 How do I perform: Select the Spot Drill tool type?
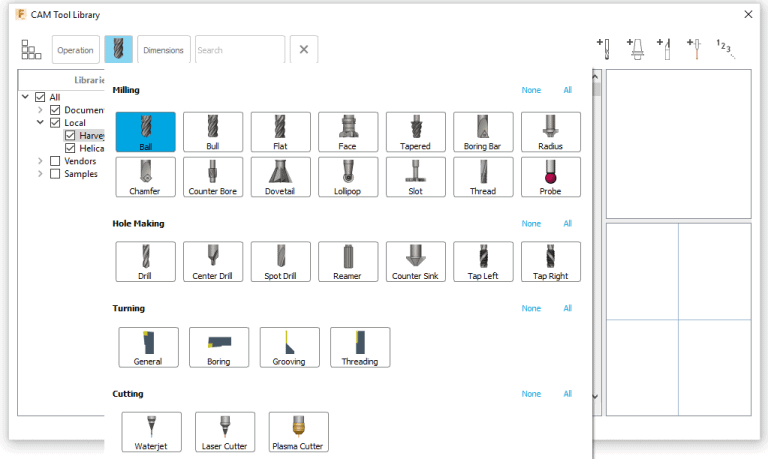pyautogui.click(x=281, y=261)
